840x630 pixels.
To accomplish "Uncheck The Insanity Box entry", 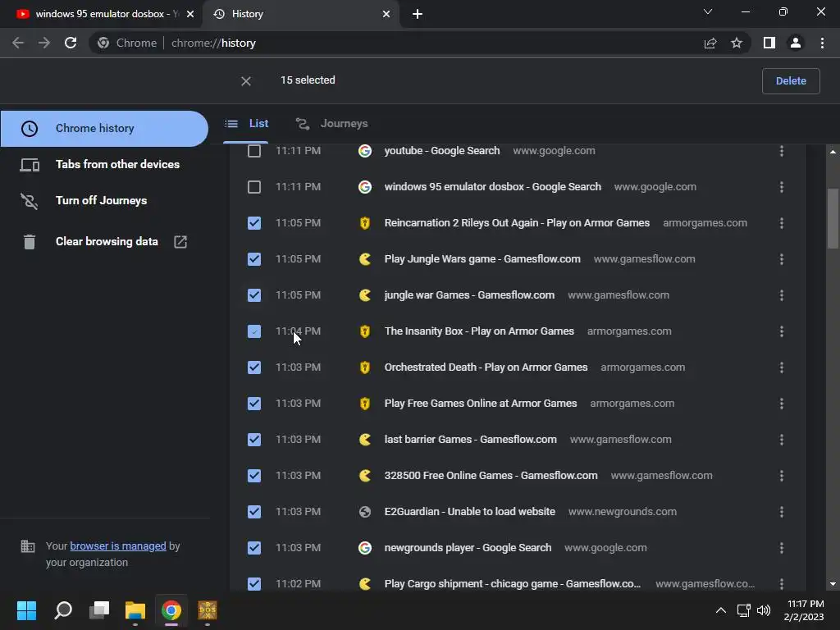I will coord(254,331).
